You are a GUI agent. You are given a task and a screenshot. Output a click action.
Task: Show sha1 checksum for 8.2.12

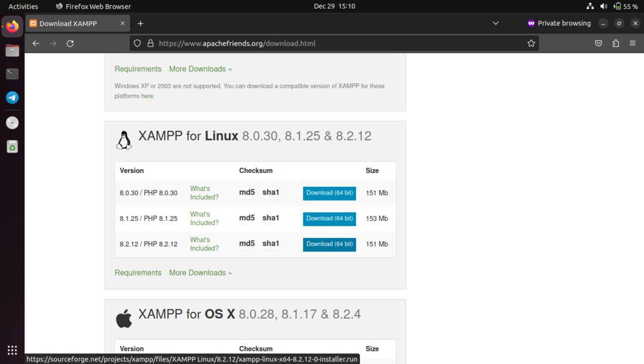270,243
